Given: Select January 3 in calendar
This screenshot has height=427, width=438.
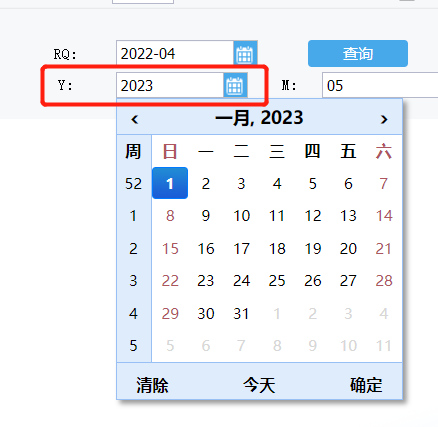Looking at the screenshot, I should click(241, 184).
